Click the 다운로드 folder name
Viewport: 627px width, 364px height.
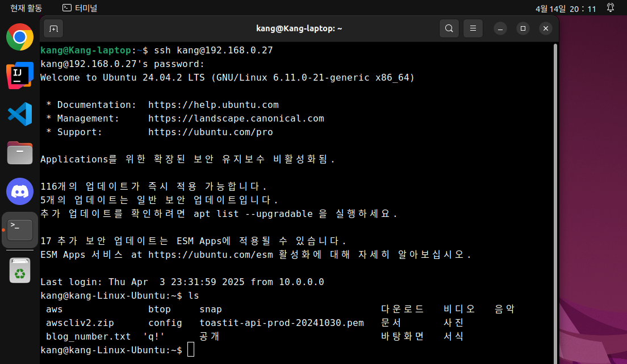402,309
